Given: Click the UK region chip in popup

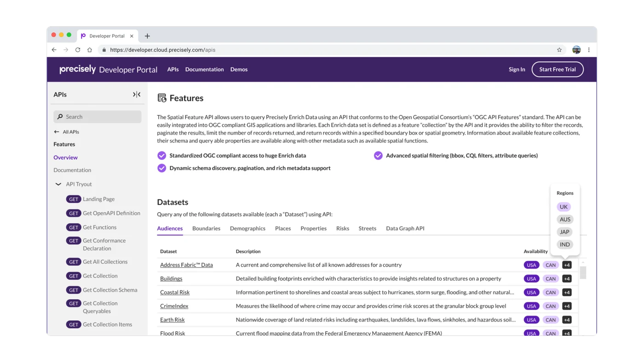Looking at the screenshot, I should pos(563,207).
